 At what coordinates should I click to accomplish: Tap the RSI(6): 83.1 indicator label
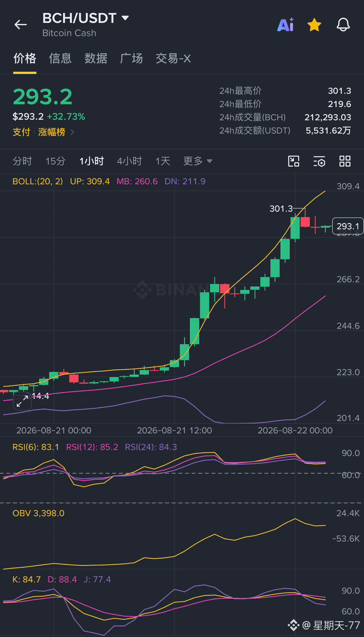(x=36, y=447)
